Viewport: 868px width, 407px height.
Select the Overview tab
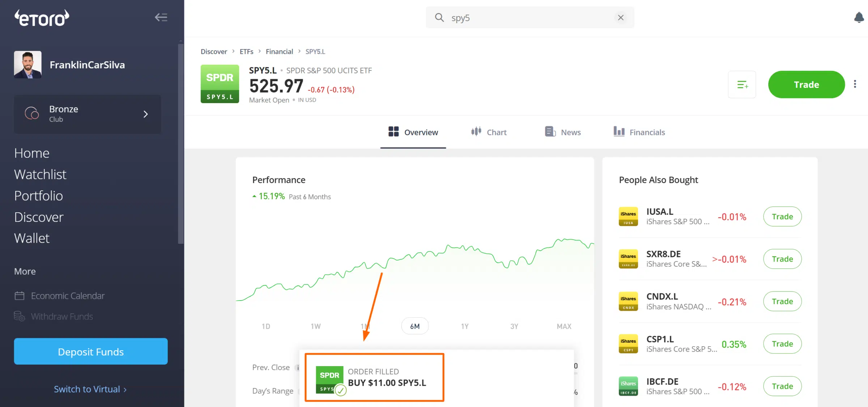point(413,132)
